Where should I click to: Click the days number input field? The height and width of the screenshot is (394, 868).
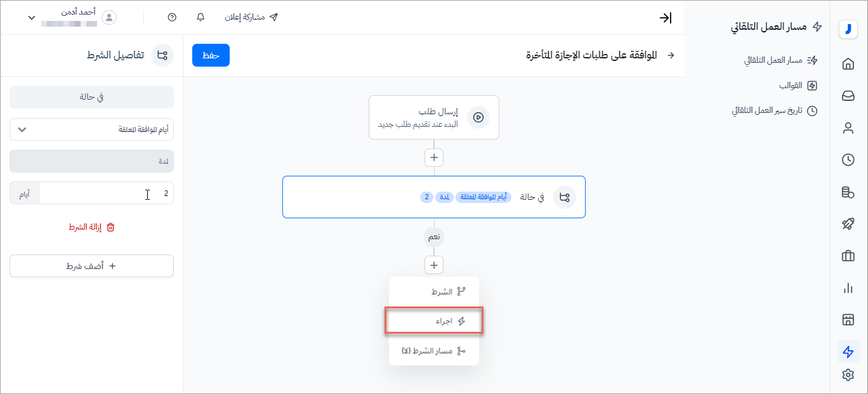(x=106, y=194)
